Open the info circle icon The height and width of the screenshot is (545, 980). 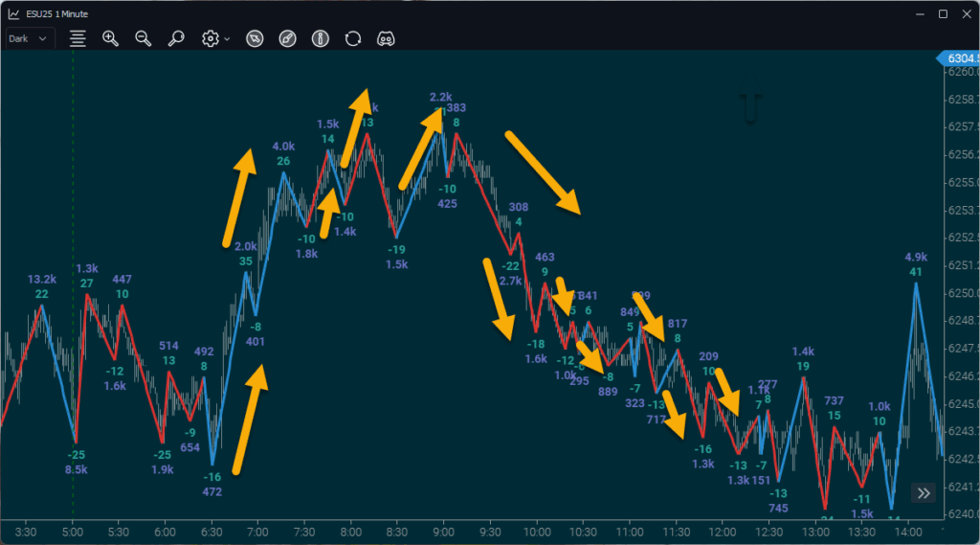(321, 39)
